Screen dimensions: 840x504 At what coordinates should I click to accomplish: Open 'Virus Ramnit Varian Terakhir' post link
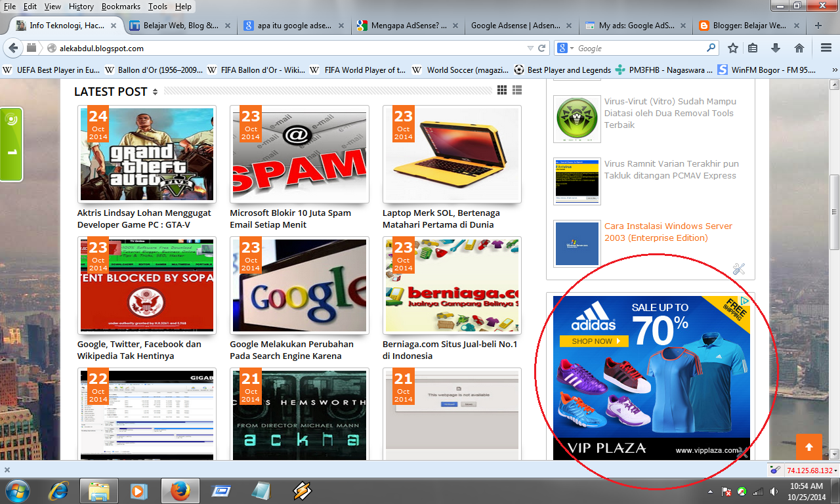671,169
